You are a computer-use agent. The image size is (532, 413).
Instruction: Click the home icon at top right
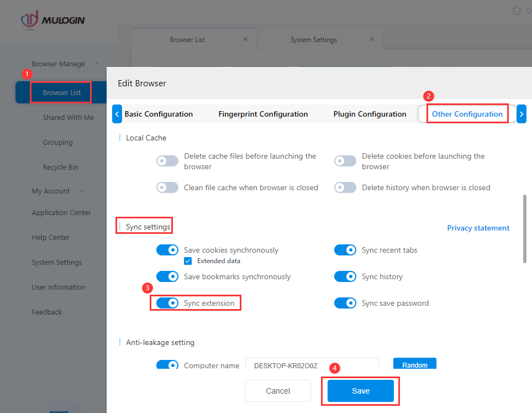(516, 11)
